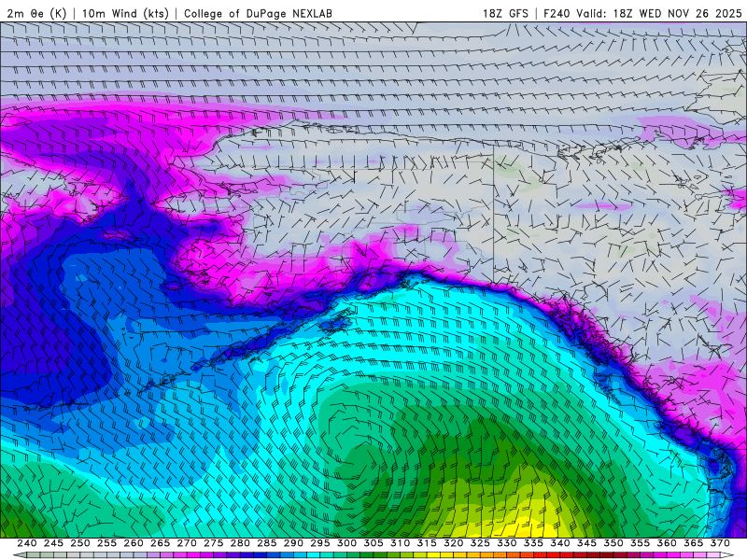Click the 300 value on the color scale
This screenshot has height=560, width=747.
click(x=346, y=543)
